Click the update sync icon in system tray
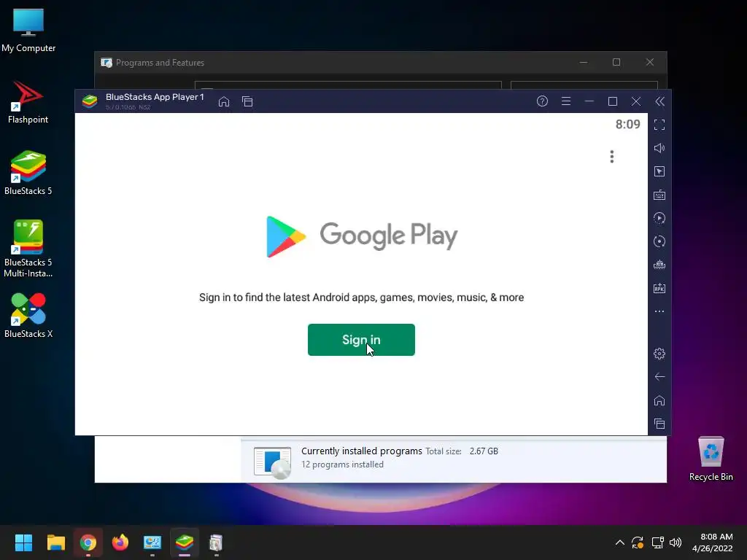The height and width of the screenshot is (560, 747). point(638,542)
